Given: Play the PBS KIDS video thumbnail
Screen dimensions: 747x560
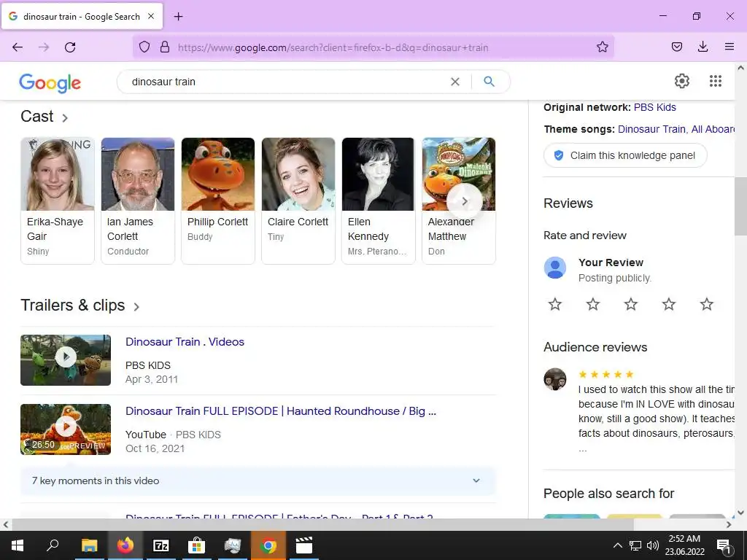Looking at the screenshot, I should tap(66, 359).
